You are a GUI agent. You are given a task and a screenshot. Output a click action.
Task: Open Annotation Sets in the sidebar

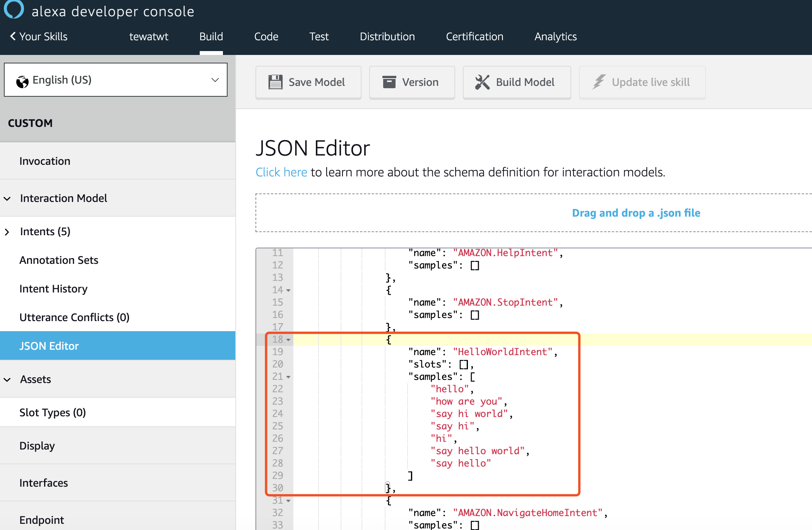[x=118, y=260]
